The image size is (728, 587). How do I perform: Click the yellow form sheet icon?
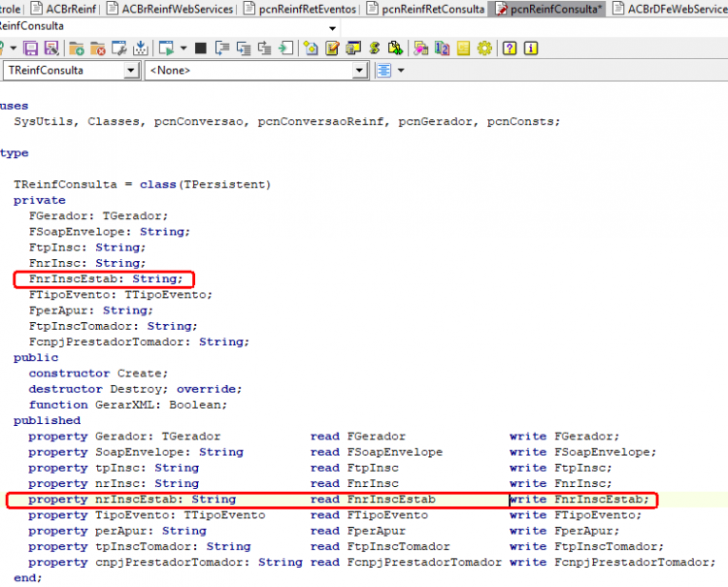(463, 49)
